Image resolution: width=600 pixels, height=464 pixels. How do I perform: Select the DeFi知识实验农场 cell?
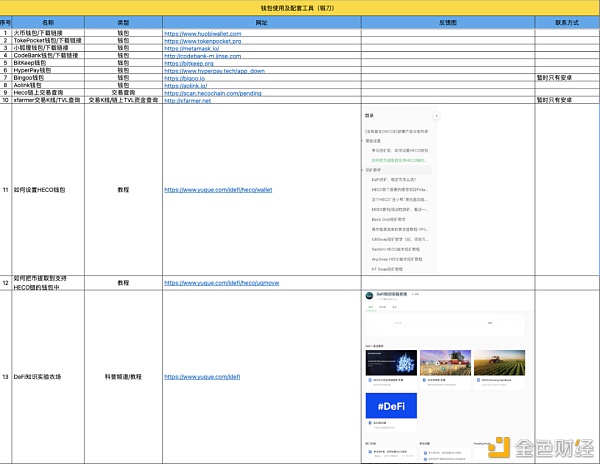[x=48, y=377]
